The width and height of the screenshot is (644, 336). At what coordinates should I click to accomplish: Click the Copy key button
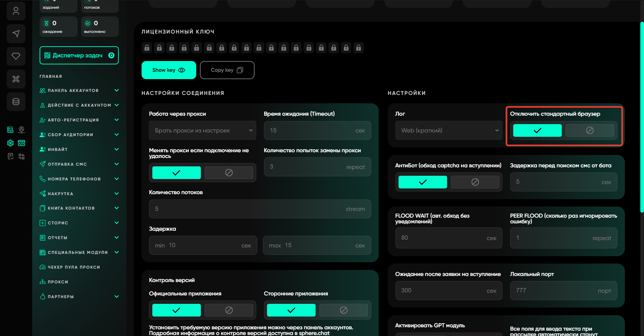pyautogui.click(x=227, y=70)
